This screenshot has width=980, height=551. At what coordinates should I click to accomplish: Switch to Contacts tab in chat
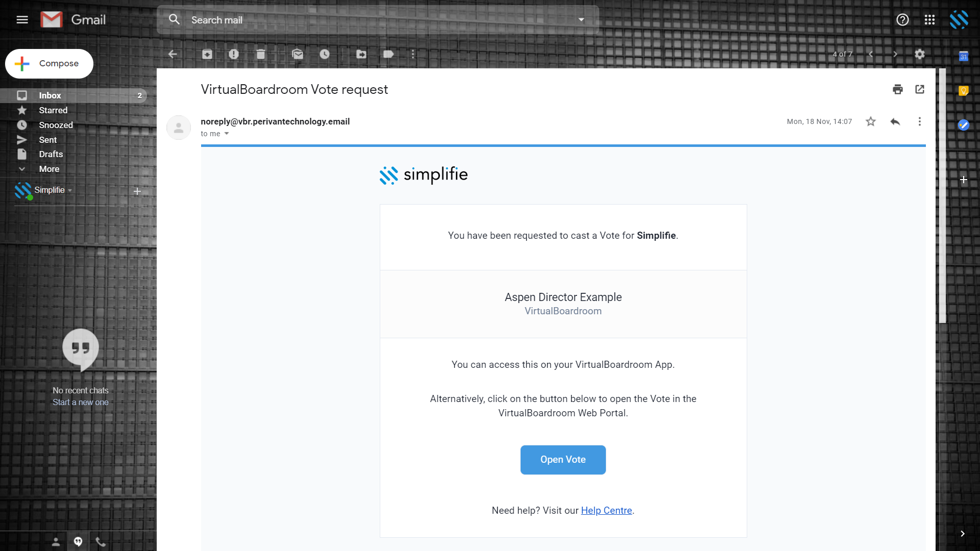[56, 542]
